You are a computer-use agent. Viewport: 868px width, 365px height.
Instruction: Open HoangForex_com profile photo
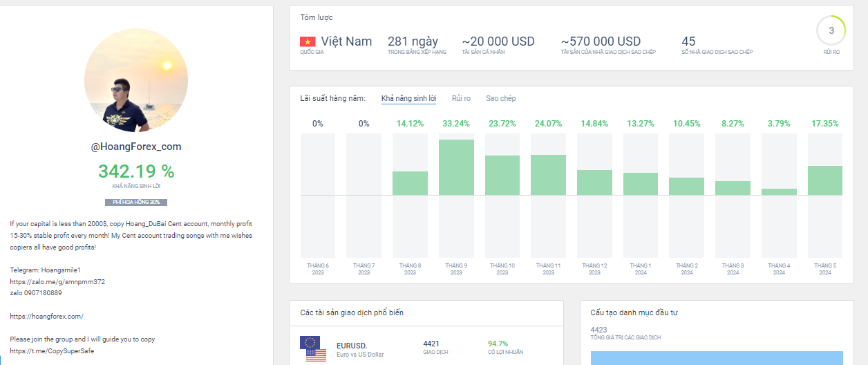pyautogui.click(x=136, y=80)
